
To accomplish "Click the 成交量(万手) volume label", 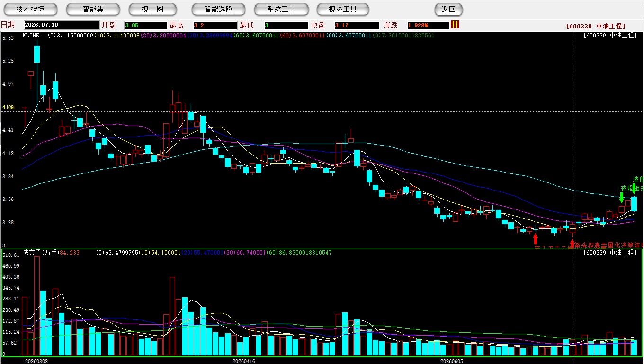I will [x=41, y=253].
